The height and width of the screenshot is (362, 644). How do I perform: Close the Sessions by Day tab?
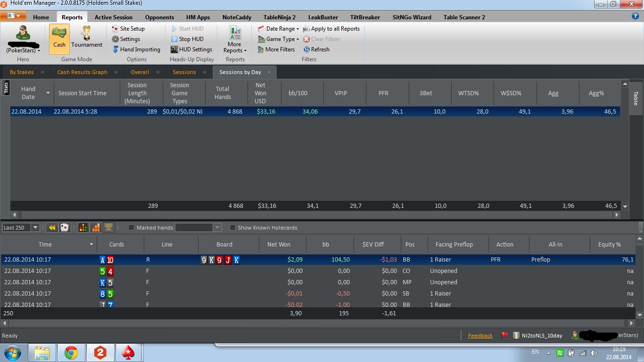(270, 72)
